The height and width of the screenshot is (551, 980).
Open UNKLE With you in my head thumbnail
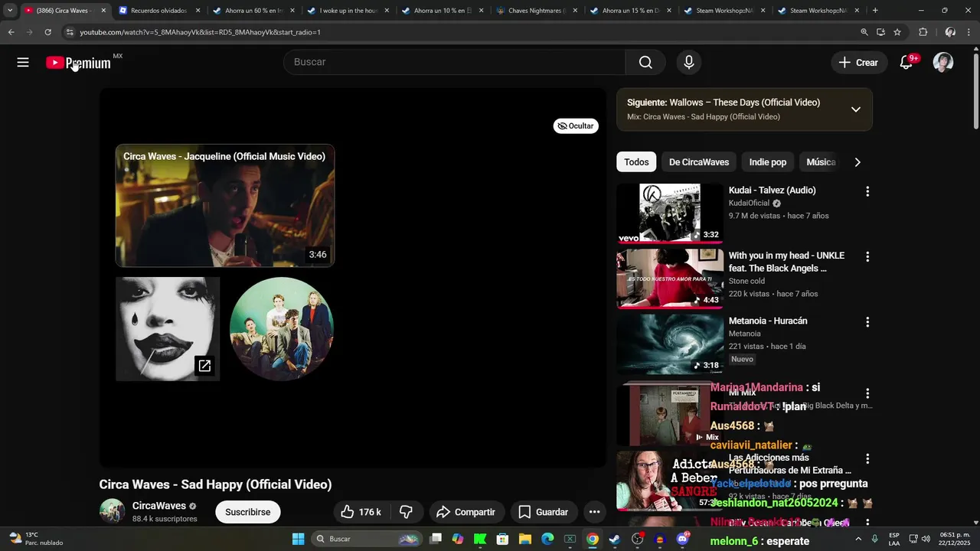670,279
